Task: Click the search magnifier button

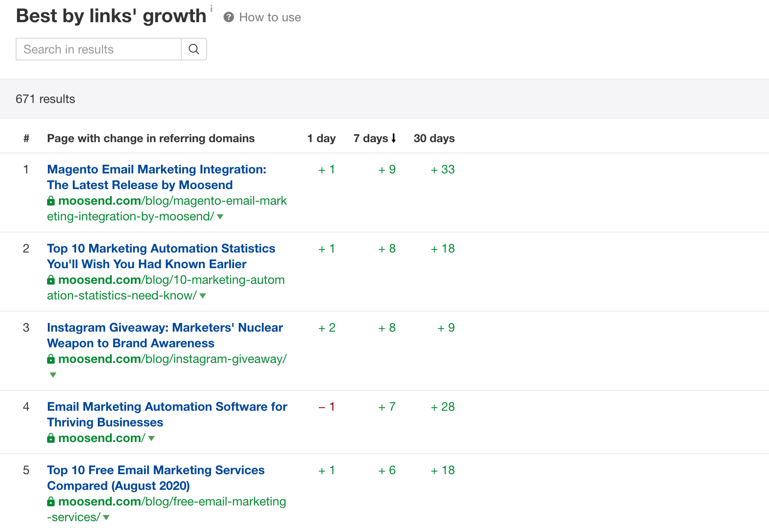Action: (194, 49)
